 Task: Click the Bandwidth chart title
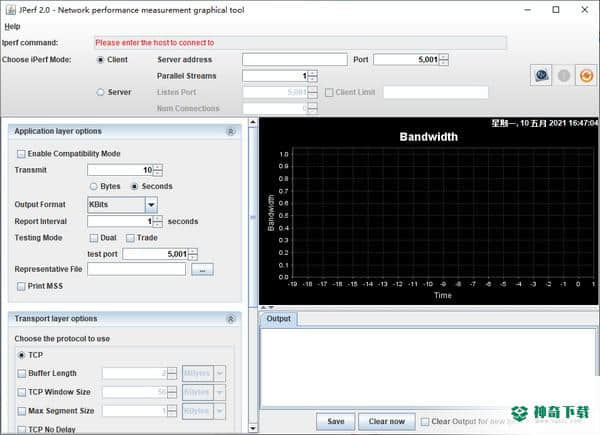(429, 137)
